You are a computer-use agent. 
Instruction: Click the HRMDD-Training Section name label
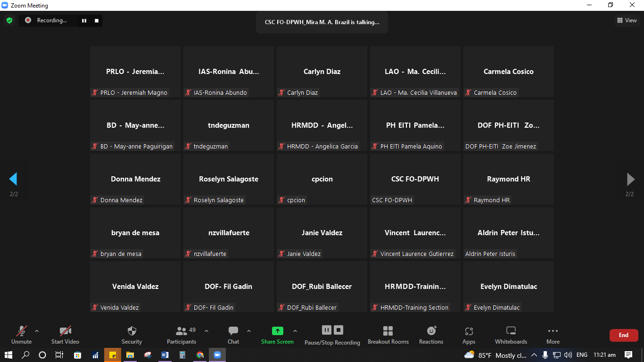(414, 307)
